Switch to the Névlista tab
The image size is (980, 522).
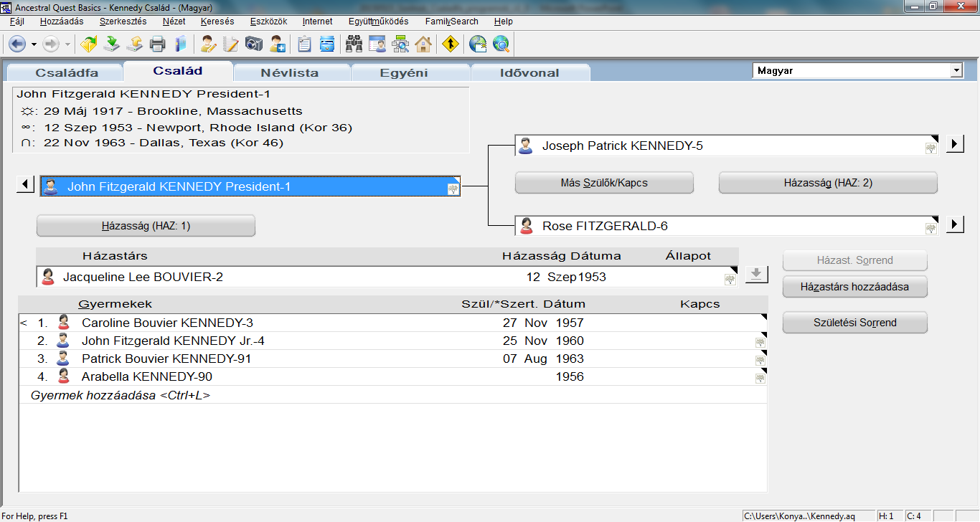click(x=290, y=72)
